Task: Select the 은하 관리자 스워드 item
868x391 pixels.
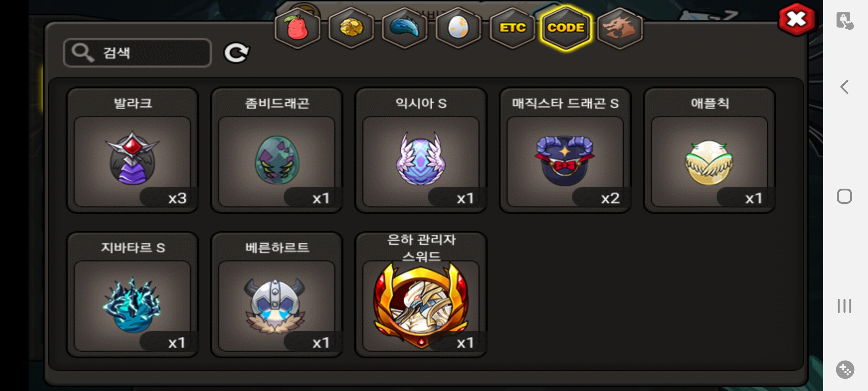Action: [x=421, y=295]
